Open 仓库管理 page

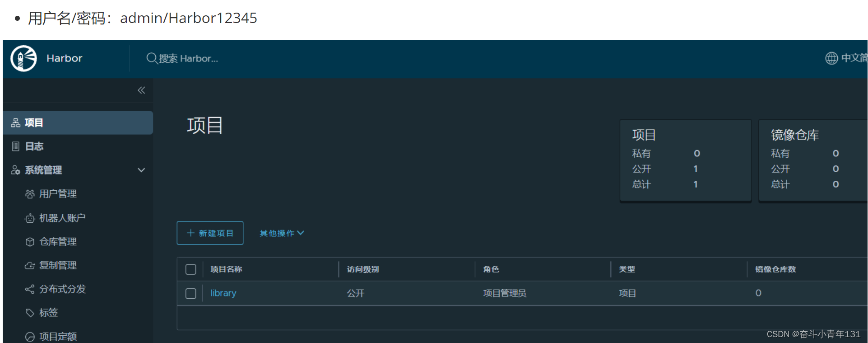(x=58, y=242)
